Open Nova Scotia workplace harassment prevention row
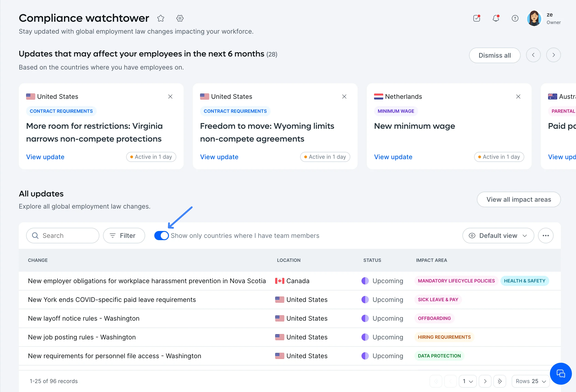 290,281
